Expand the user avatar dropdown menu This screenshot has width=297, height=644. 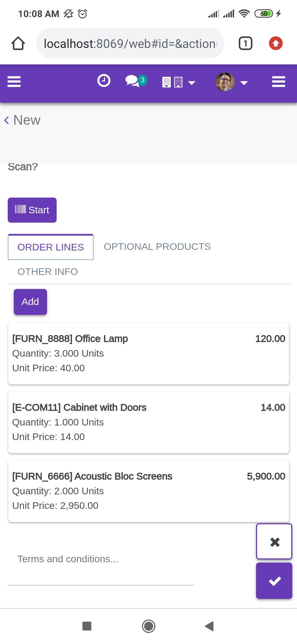pos(231,82)
